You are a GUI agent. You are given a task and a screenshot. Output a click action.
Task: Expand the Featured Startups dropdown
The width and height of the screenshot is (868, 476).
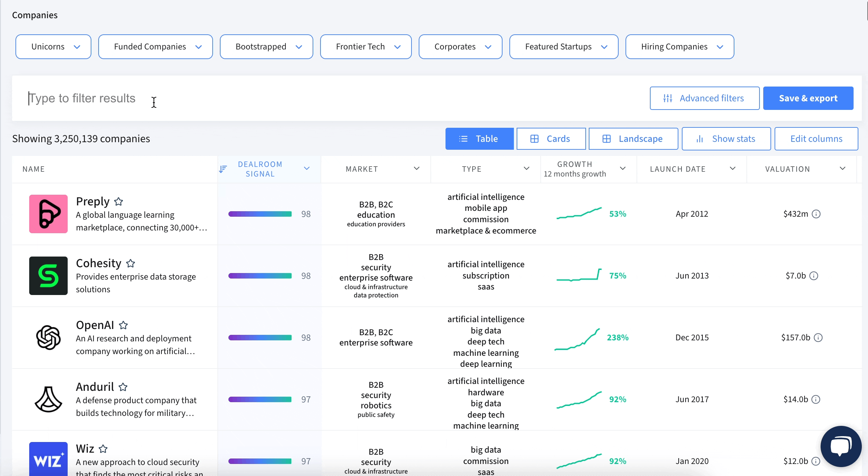click(564, 47)
